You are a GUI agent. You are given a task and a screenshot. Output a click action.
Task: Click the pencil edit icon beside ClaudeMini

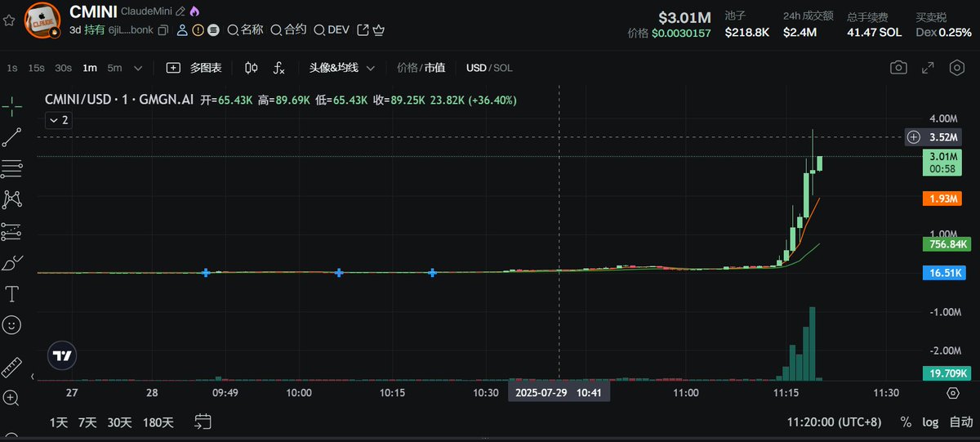pyautogui.click(x=180, y=11)
